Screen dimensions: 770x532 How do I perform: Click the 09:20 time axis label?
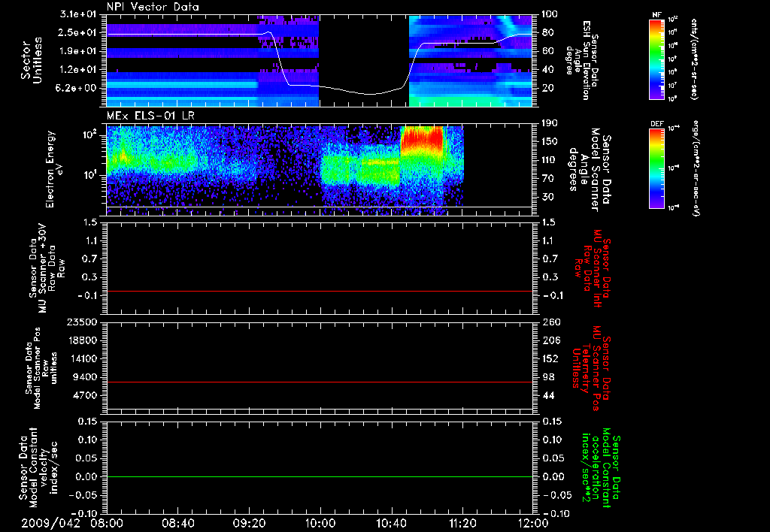tap(249, 523)
